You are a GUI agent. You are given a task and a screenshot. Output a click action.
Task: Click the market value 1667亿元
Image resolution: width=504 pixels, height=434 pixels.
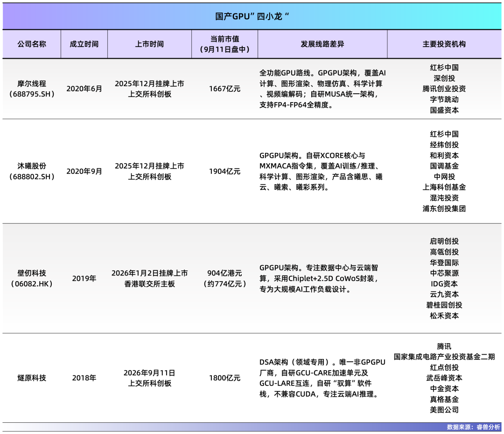[224, 89]
